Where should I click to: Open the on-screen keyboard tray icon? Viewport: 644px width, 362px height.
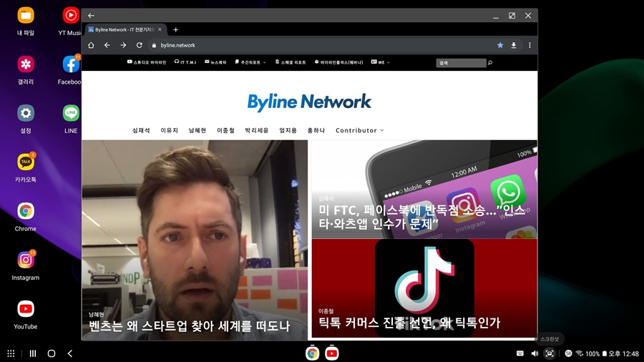(520, 353)
